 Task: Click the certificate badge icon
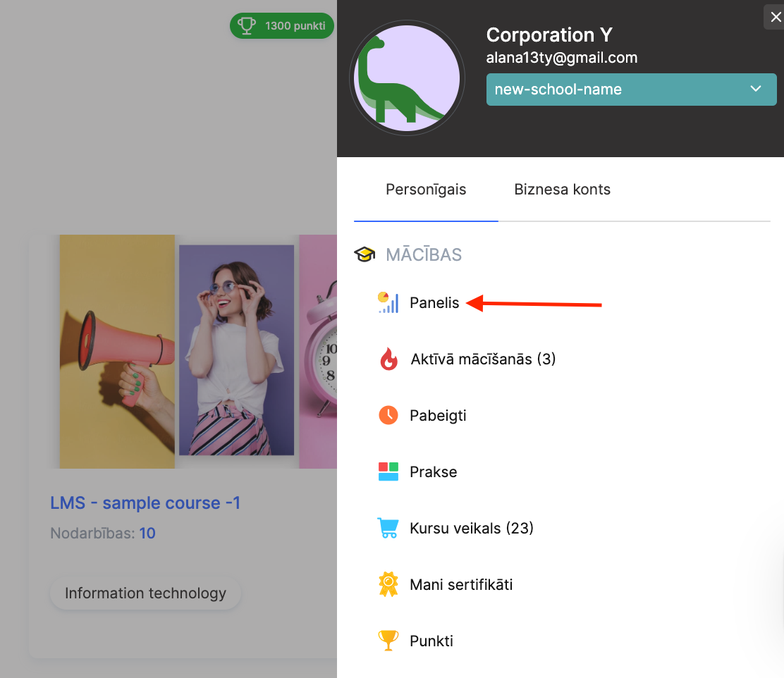[388, 584]
